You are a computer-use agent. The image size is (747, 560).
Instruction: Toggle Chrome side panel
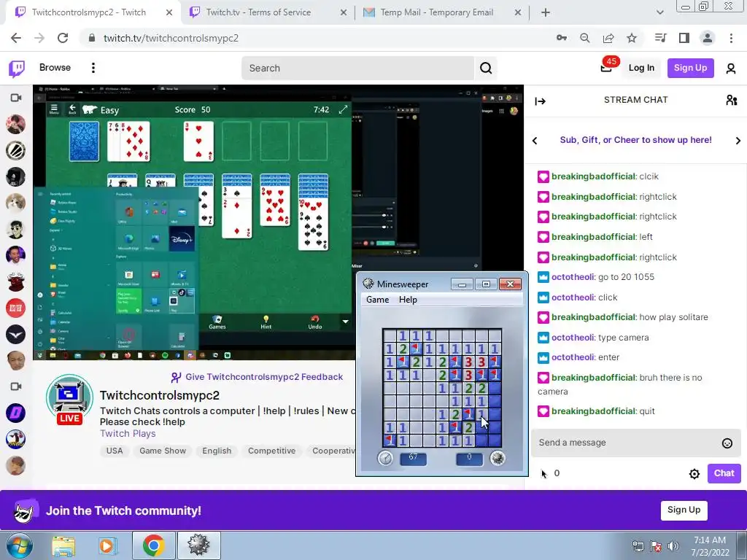pyautogui.click(x=684, y=38)
